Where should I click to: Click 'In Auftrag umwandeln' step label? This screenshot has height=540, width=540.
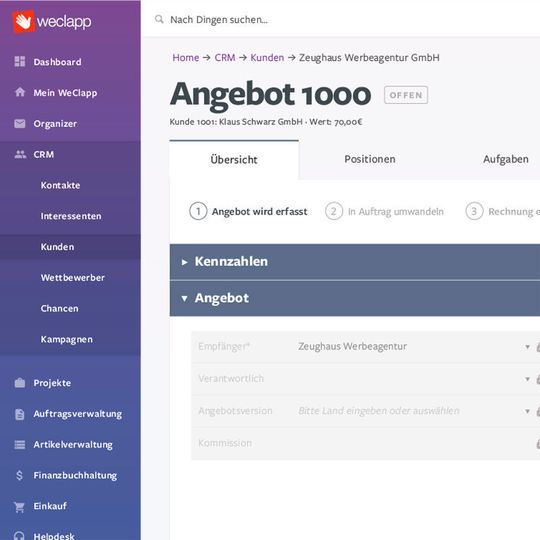(x=395, y=211)
